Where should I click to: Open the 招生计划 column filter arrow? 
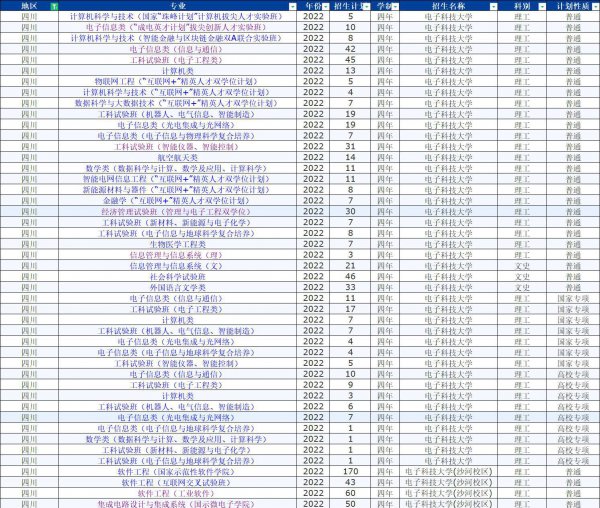(x=366, y=6)
